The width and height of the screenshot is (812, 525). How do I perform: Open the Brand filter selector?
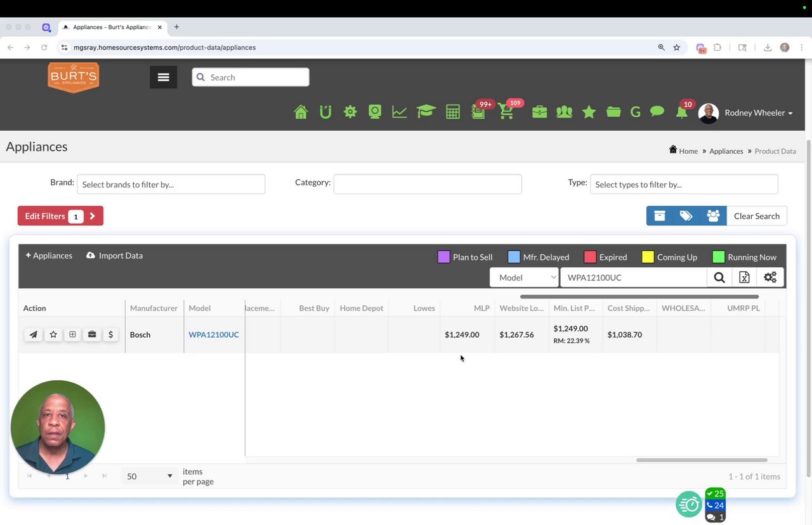click(x=171, y=184)
